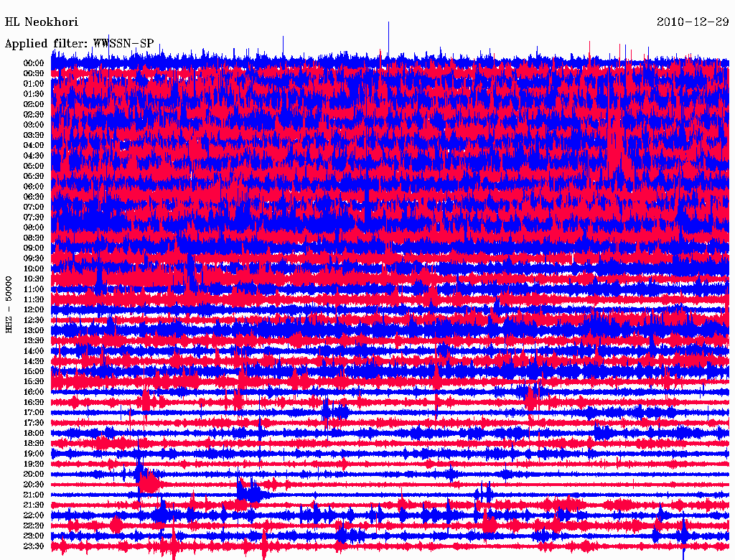
Task: Select the 11:30 time label
Action: [34, 299]
